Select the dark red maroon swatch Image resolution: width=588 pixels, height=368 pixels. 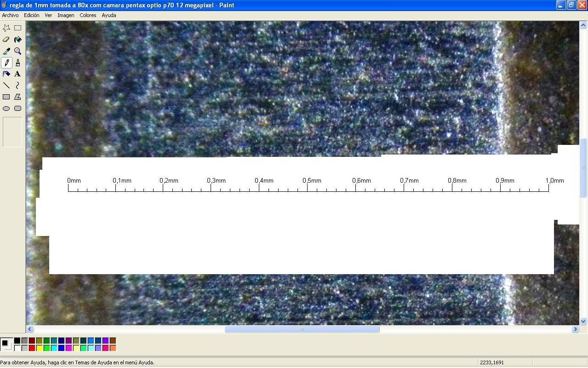pyautogui.click(x=32, y=340)
